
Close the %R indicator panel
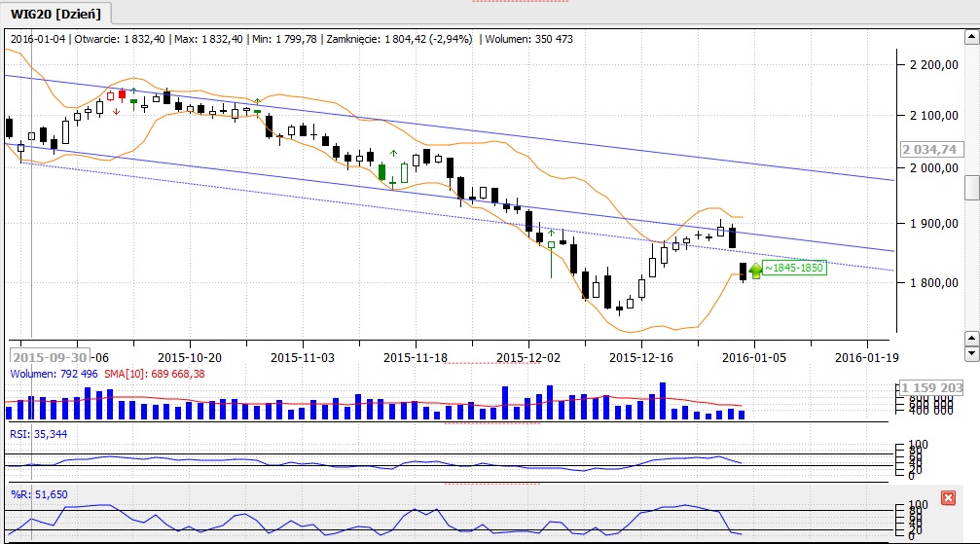949,498
